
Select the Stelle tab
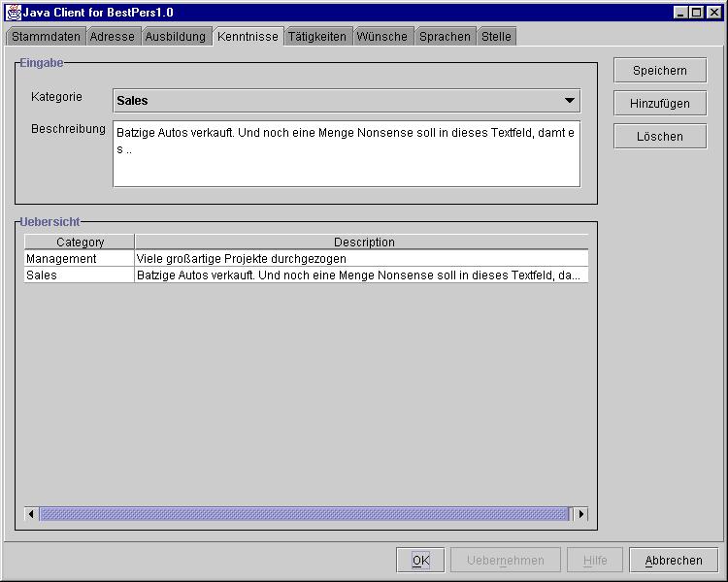[496, 37]
